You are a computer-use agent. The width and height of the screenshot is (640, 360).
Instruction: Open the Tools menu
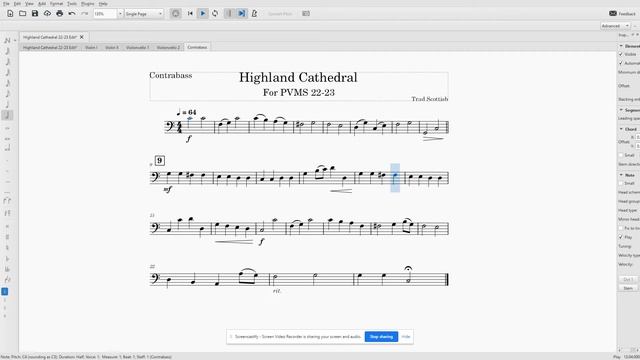tap(72, 4)
